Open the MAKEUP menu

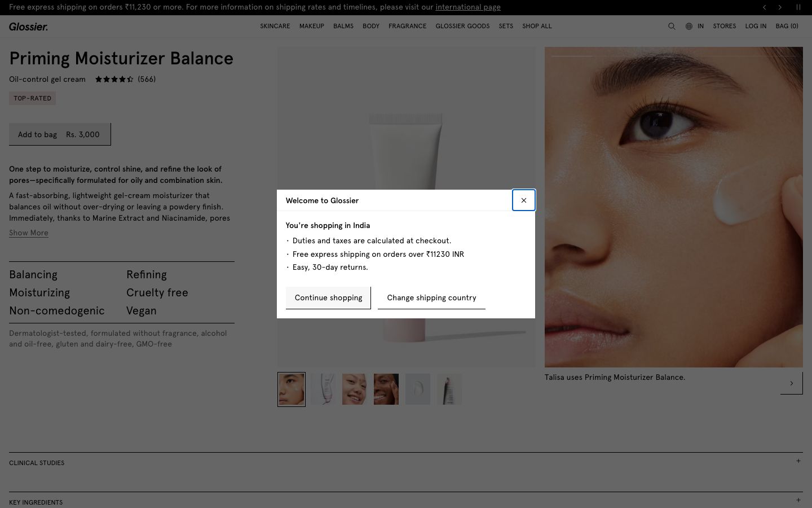point(312,26)
